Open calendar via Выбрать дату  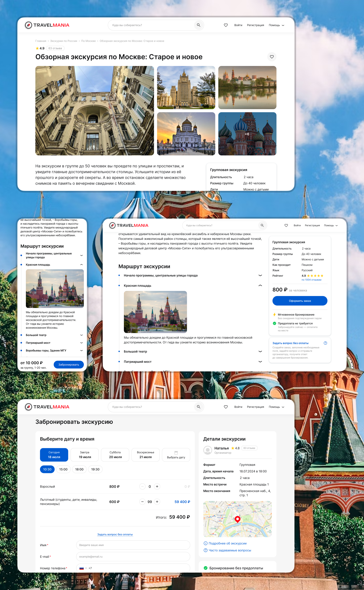click(176, 455)
